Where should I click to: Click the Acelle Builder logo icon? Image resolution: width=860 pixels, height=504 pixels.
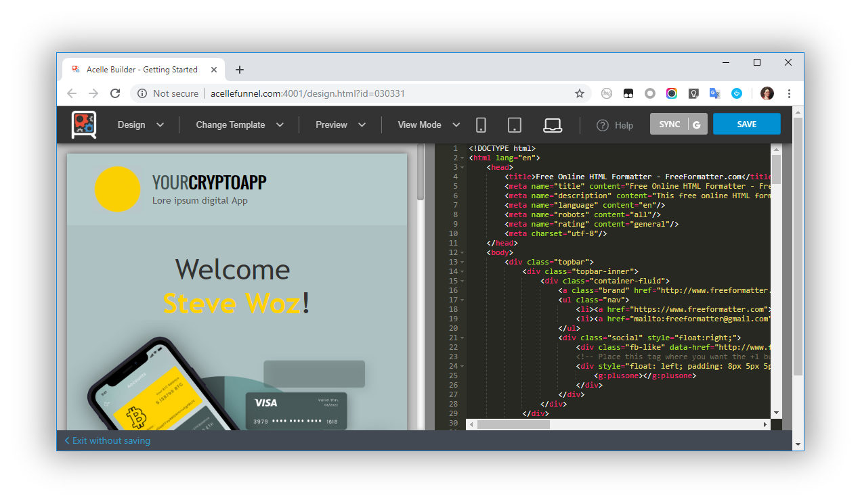(x=83, y=124)
